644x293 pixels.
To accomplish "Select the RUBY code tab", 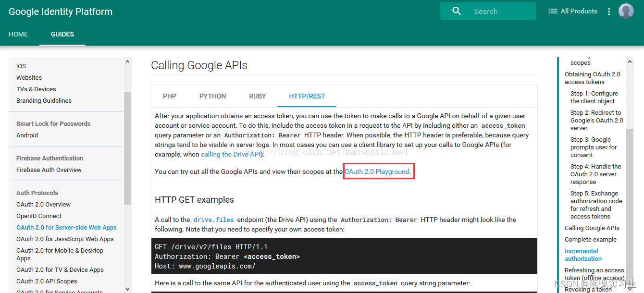I will (258, 96).
